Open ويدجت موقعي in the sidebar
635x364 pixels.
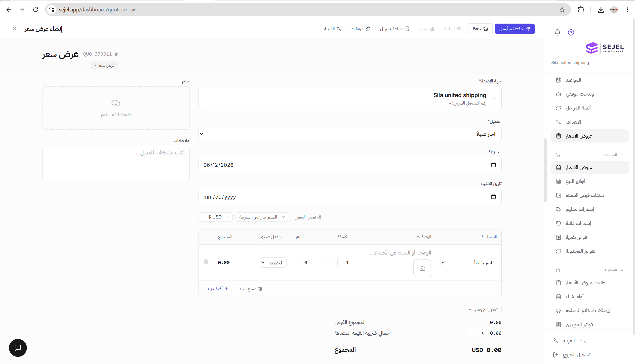coord(590,94)
